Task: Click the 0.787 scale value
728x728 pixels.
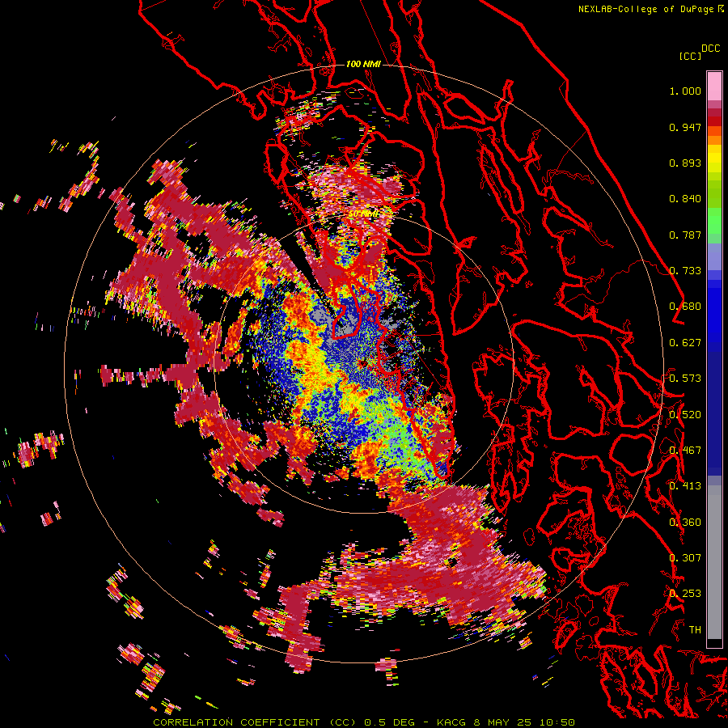Action: [x=685, y=235]
